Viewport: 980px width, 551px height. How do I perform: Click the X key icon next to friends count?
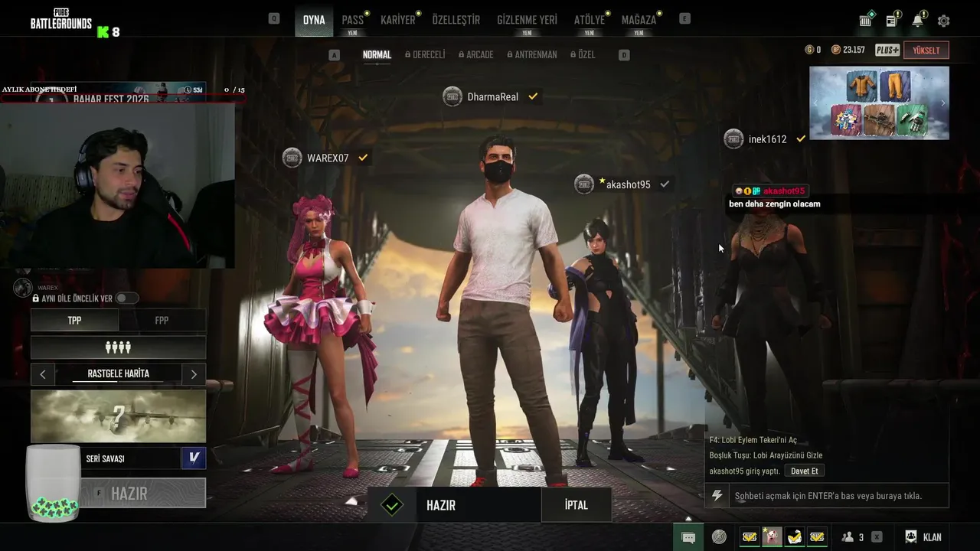click(x=877, y=537)
